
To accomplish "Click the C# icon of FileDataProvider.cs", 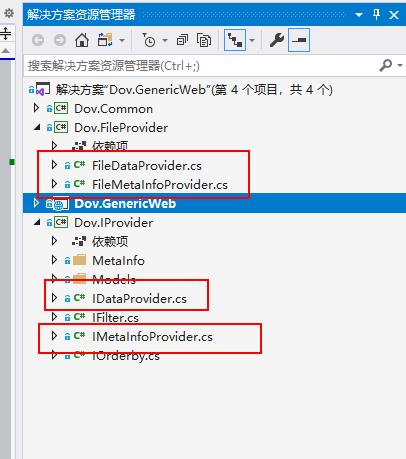I will 79,165.
